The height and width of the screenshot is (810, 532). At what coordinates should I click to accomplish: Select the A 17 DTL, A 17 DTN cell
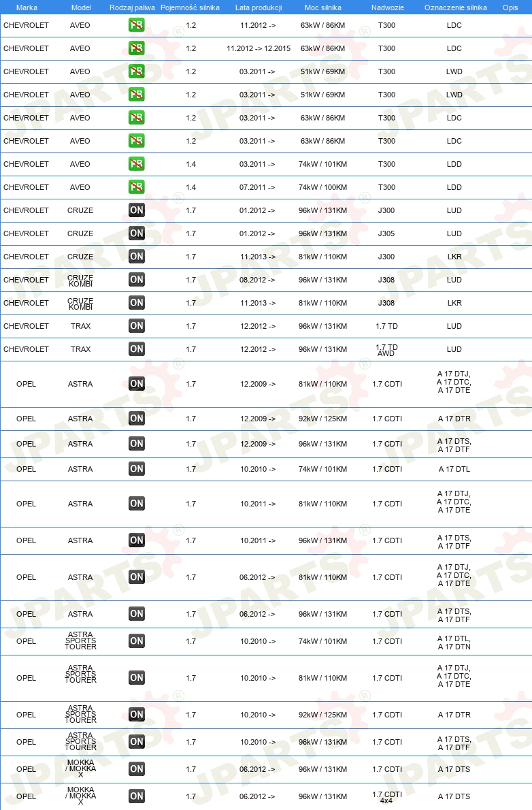454,643
